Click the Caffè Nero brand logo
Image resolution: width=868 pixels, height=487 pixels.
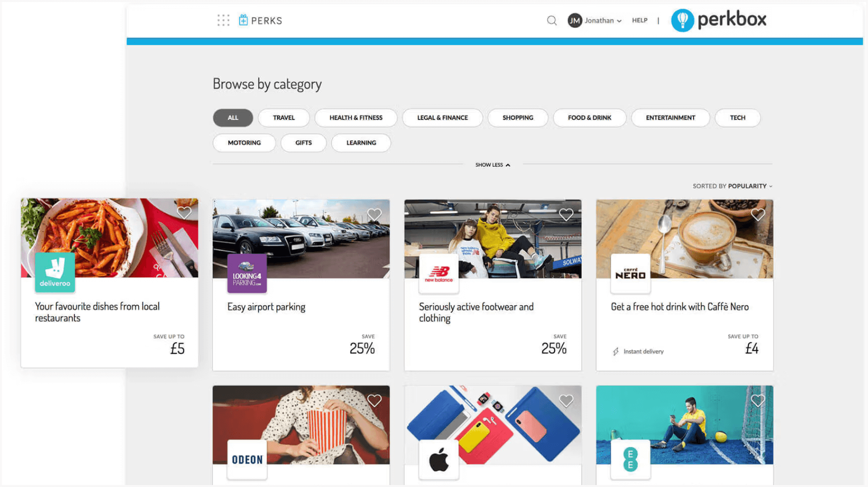[631, 273]
